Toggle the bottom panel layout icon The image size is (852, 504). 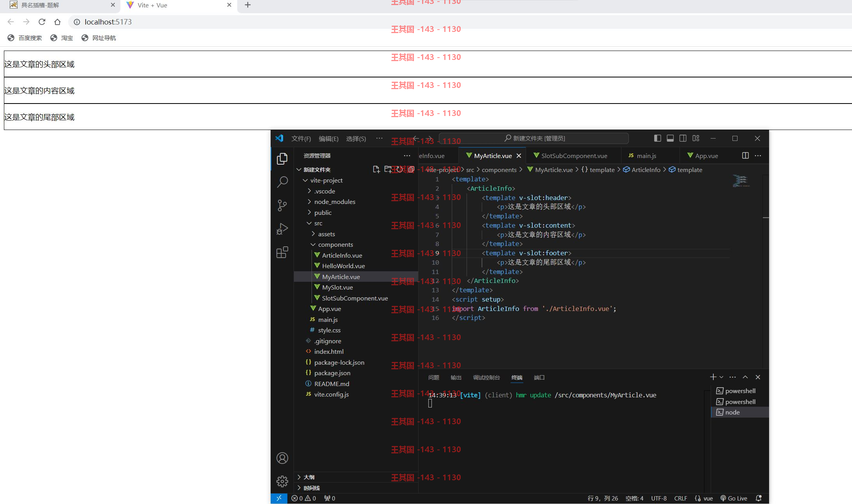670,138
